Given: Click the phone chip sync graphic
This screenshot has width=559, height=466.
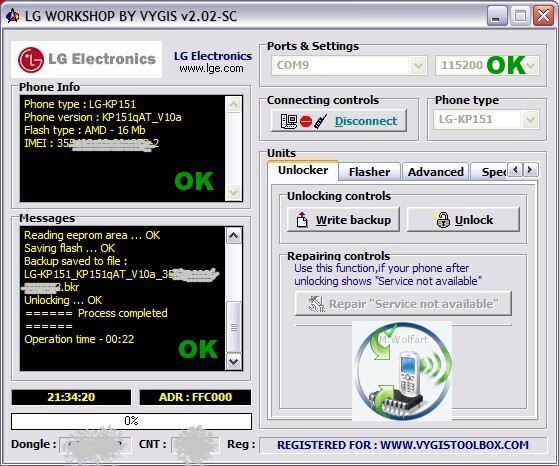Looking at the screenshot, I should click(x=402, y=371).
